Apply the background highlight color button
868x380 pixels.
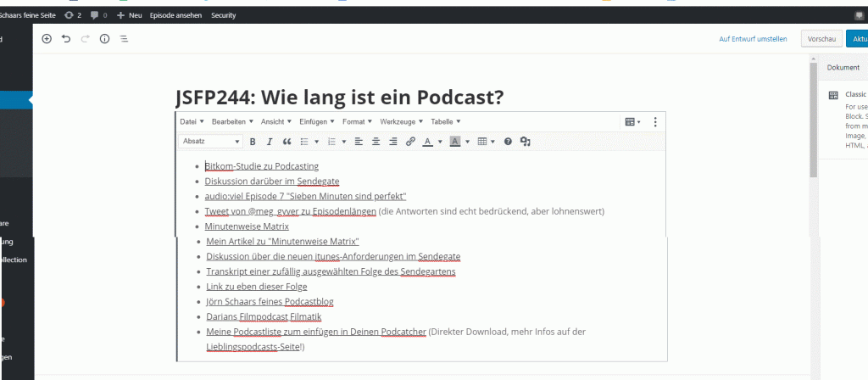tap(455, 142)
